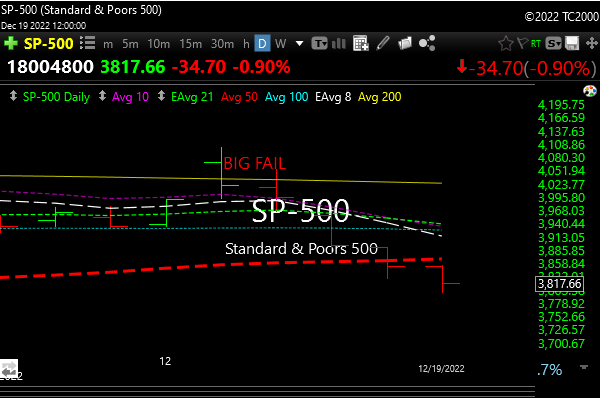Expand the timeframe dropdown arrow
The image size is (600, 398).
point(300,44)
